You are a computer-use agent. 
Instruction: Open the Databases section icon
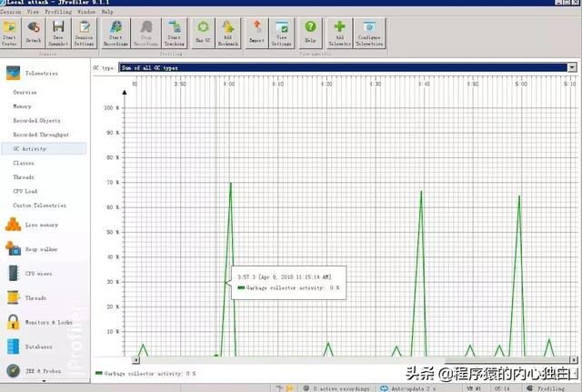pos(13,347)
